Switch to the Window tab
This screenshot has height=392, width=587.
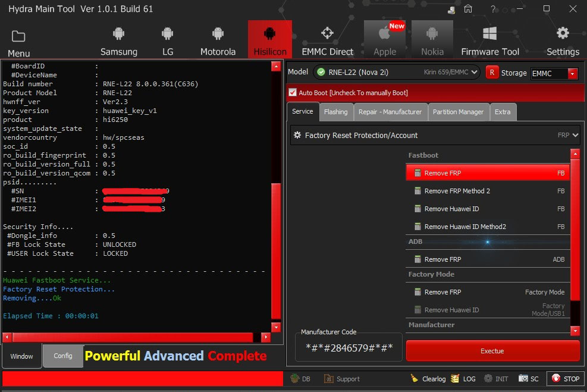point(22,356)
